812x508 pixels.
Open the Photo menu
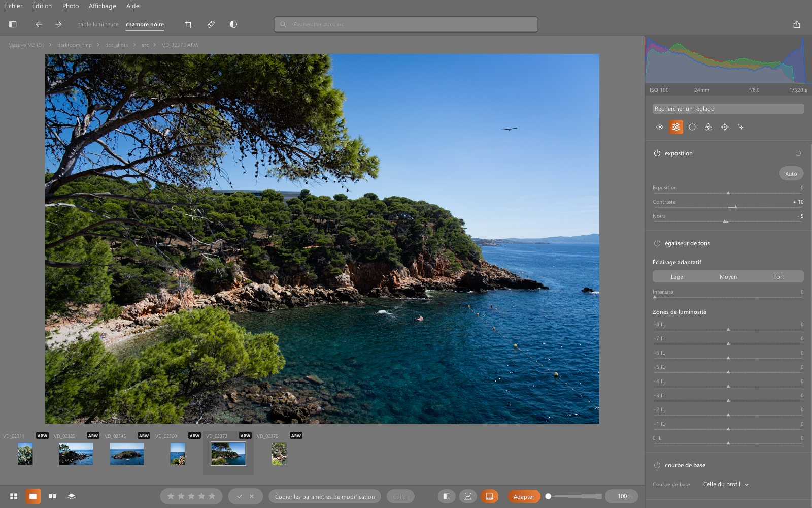coord(71,6)
